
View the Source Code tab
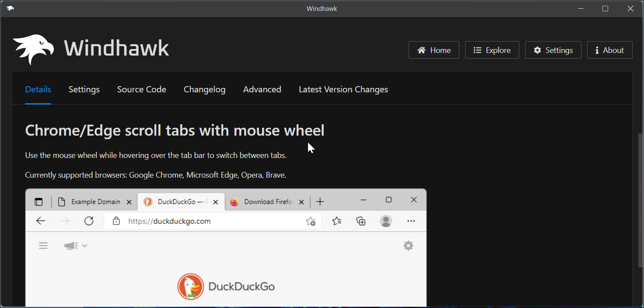(141, 90)
